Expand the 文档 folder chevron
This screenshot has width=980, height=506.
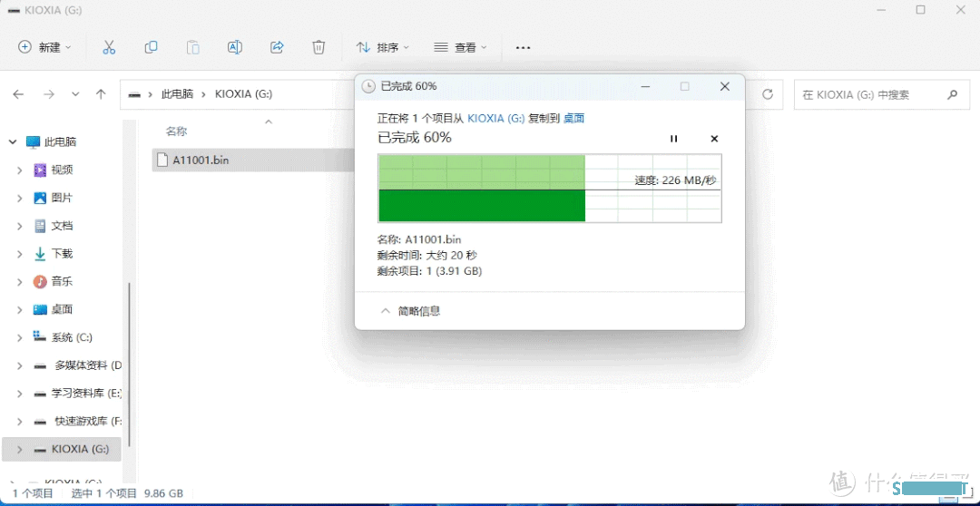pyautogui.click(x=20, y=226)
